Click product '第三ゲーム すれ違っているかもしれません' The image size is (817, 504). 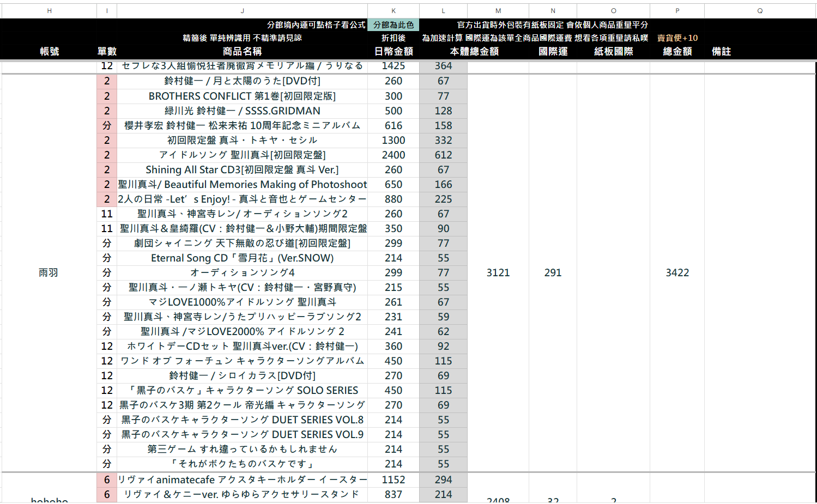click(x=243, y=450)
